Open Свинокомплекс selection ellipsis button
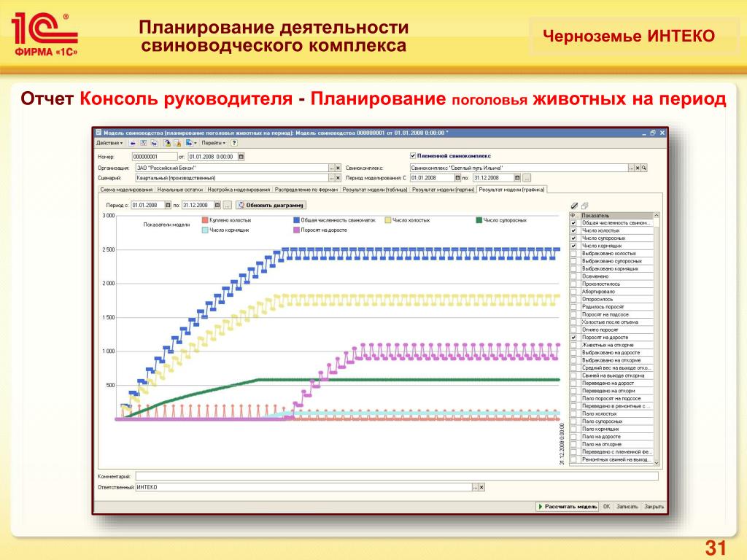This screenshot has height=560, width=747. click(x=631, y=168)
